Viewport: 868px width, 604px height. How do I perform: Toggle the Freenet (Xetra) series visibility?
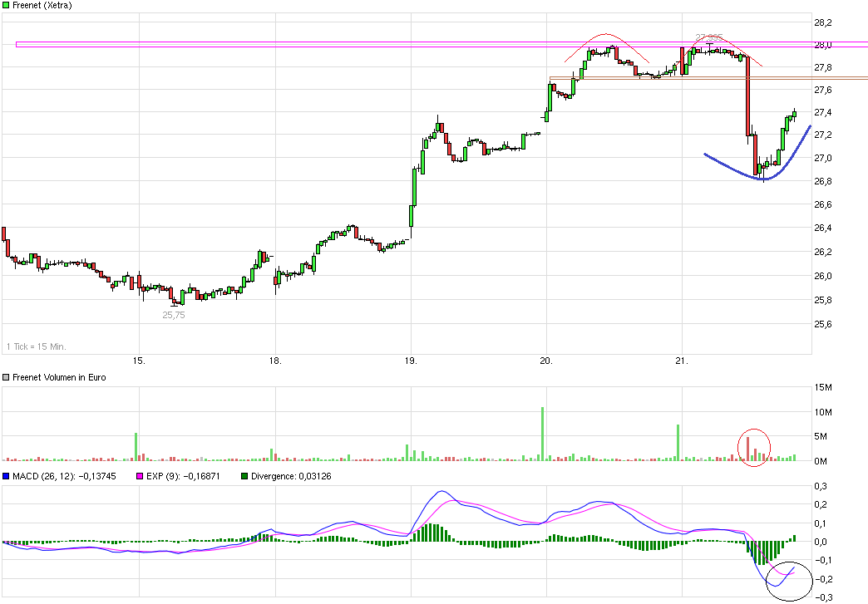(x=6, y=5)
